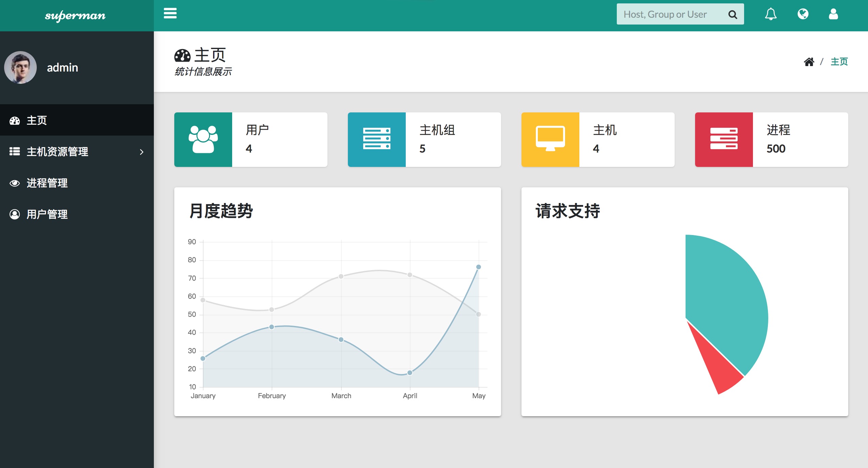Click the superman logo text
The height and width of the screenshot is (468, 868).
click(x=75, y=16)
